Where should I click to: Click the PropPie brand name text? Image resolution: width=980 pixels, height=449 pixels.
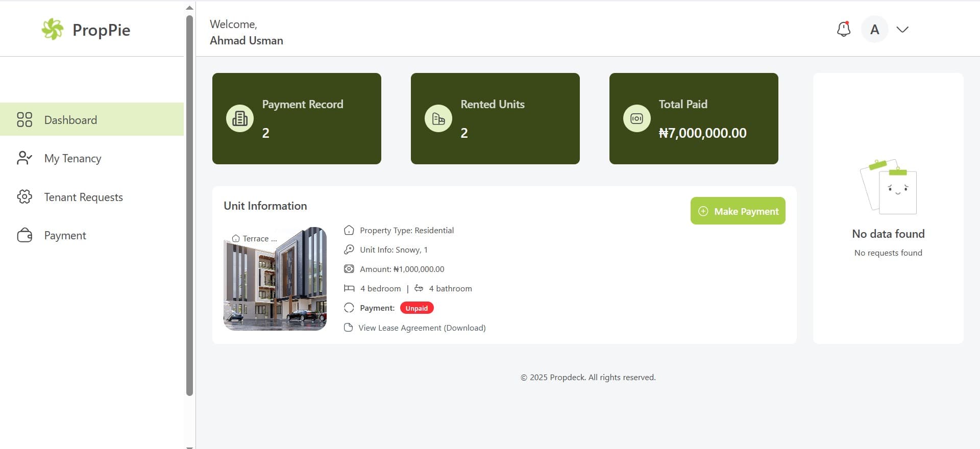coord(102,30)
